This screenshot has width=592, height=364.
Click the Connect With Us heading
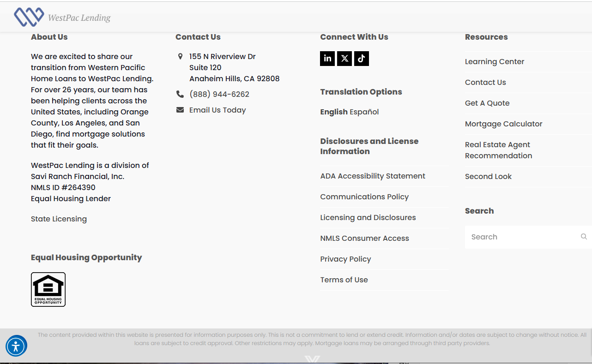354,37
